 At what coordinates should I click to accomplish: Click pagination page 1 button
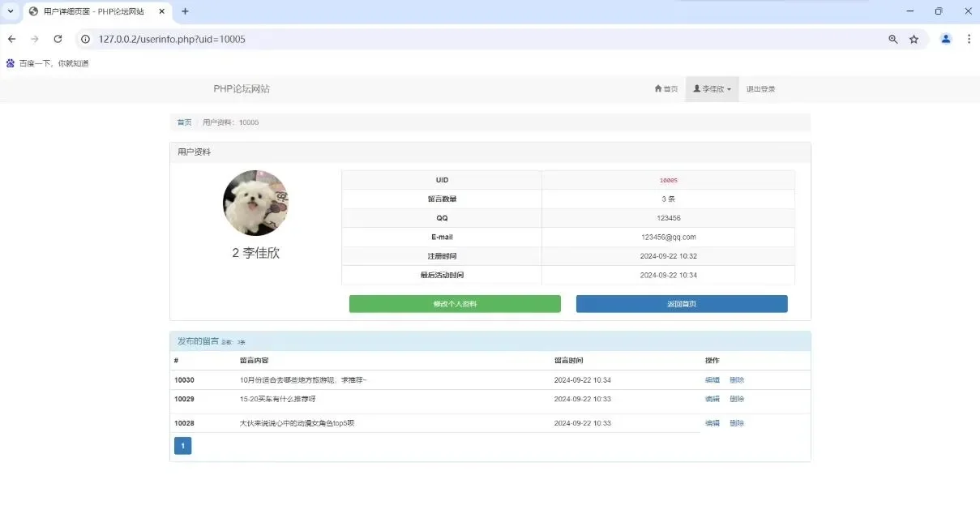coord(182,445)
